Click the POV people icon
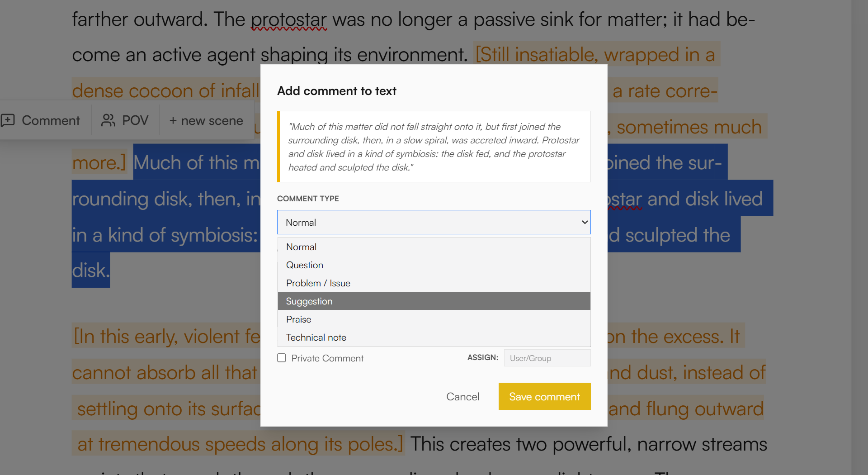This screenshot has height=475, width=868. (x=108, y=120)
